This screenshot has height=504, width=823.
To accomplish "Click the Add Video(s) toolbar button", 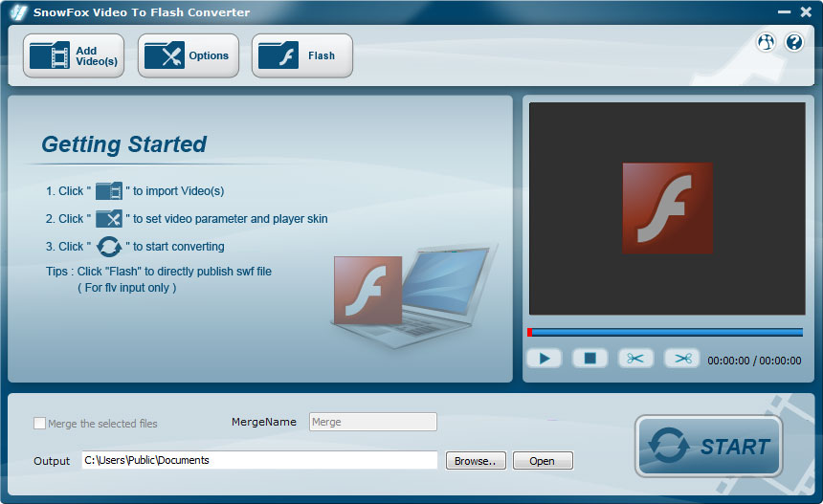I will click(x=74, y=56).
